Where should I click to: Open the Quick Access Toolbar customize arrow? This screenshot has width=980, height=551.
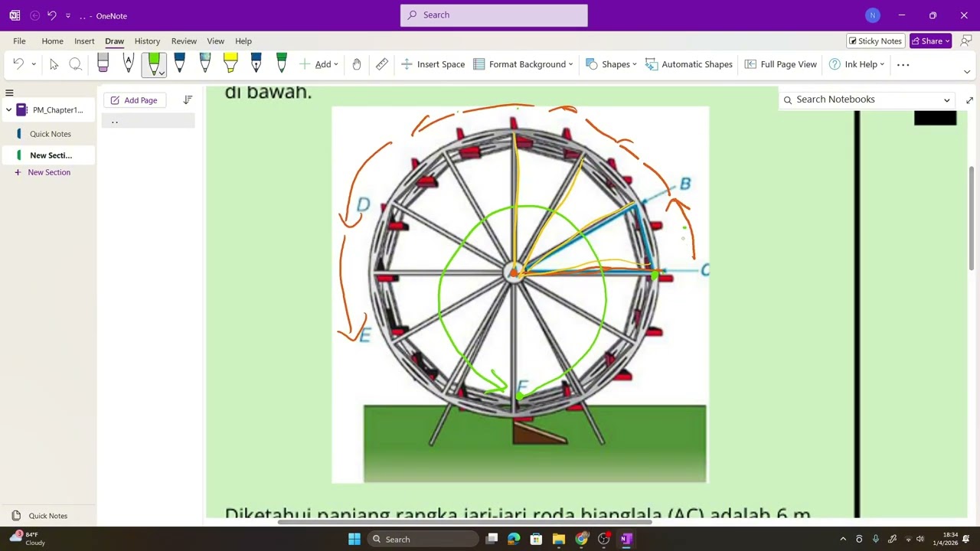[68, 16]
